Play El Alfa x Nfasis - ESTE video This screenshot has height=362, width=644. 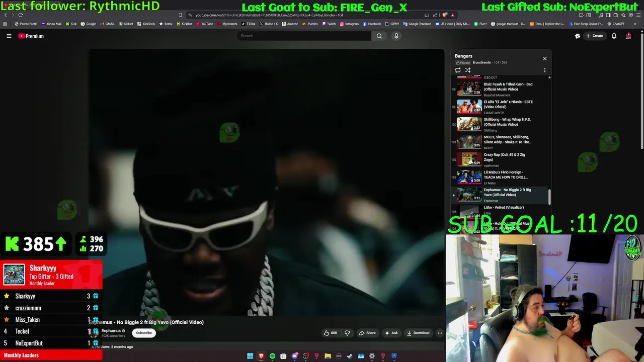[x=500, y=107]
